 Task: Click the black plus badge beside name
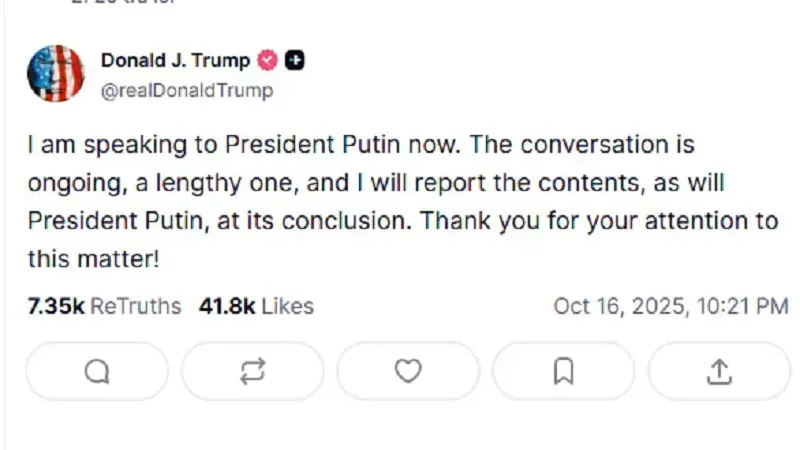[295, 61]
